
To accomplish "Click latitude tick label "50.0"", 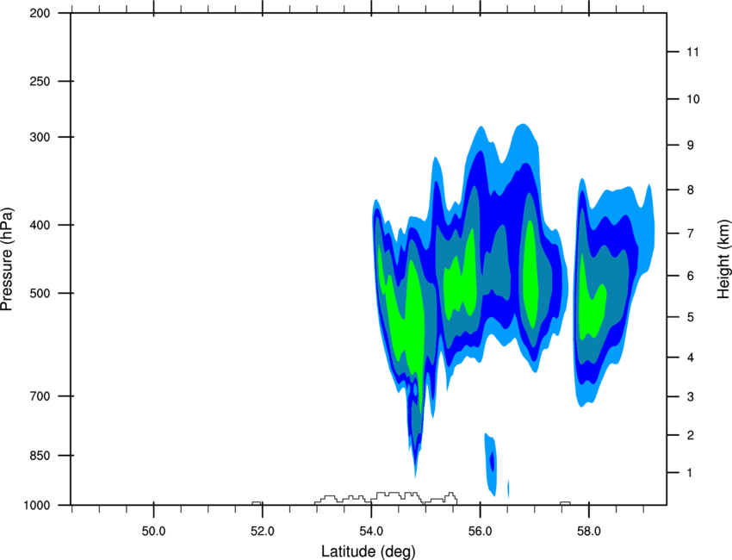I will 153,532.
